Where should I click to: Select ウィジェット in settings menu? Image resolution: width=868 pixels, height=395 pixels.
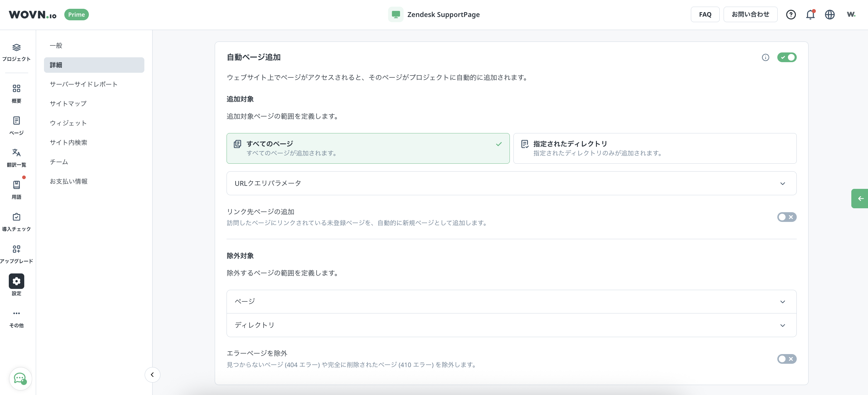[69, 123]
